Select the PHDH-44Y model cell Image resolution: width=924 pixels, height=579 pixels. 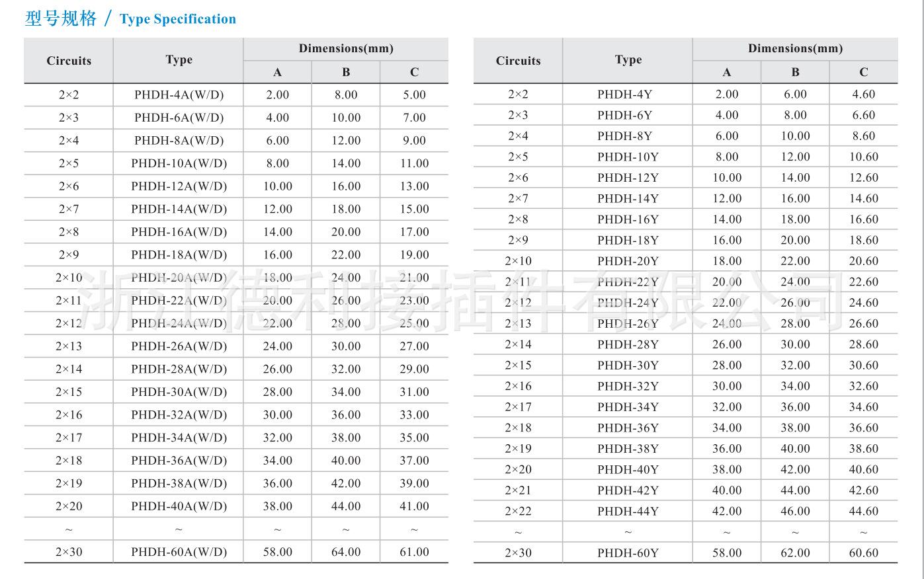628,512
